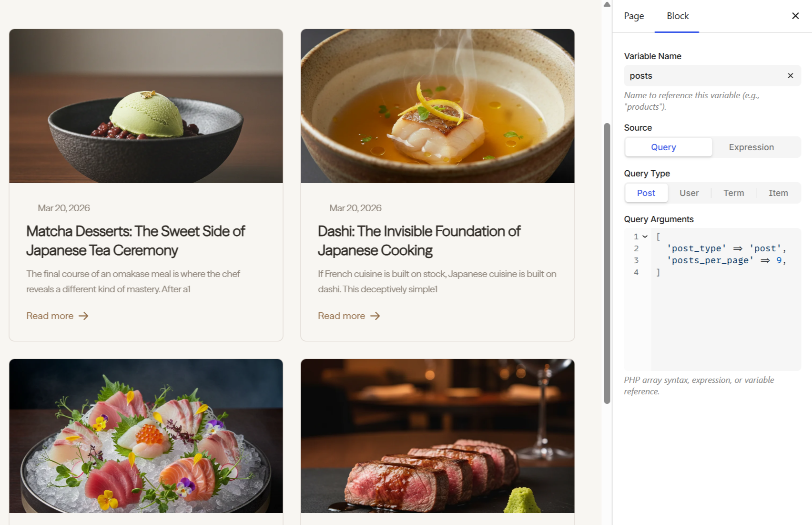Click the sashimi platter image

point(146,436)
